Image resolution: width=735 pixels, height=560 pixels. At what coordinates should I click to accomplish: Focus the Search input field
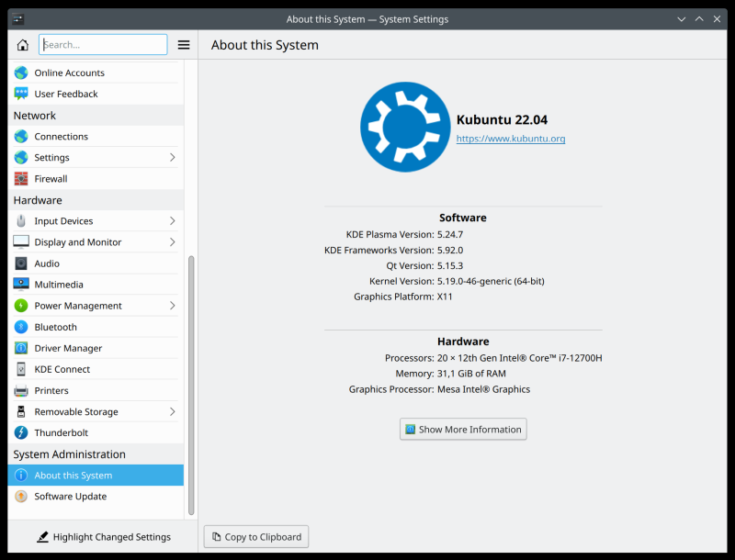(x=103, y=45)
